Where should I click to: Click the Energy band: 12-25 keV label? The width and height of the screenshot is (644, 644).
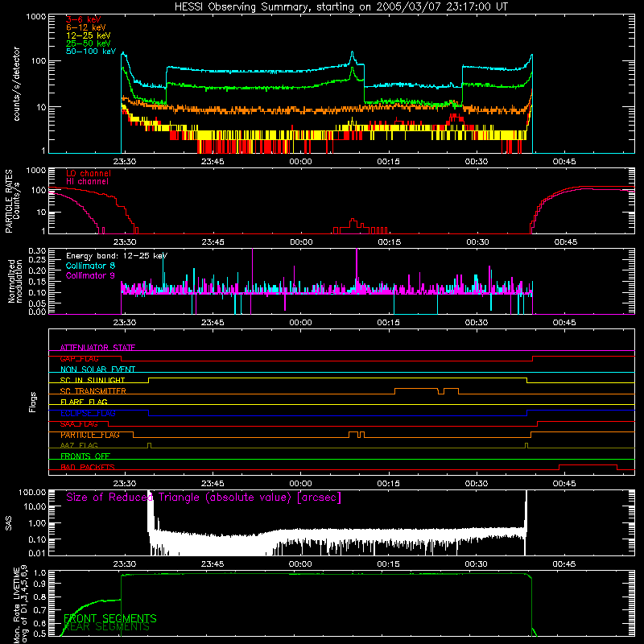click(x=117, y=256)
